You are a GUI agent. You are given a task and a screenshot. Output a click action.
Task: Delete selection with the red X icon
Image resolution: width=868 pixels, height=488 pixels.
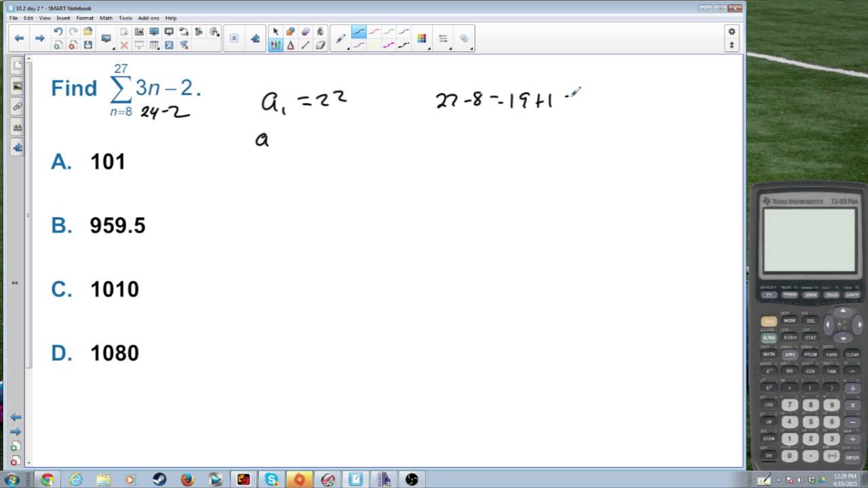click(x=124, y=45)
